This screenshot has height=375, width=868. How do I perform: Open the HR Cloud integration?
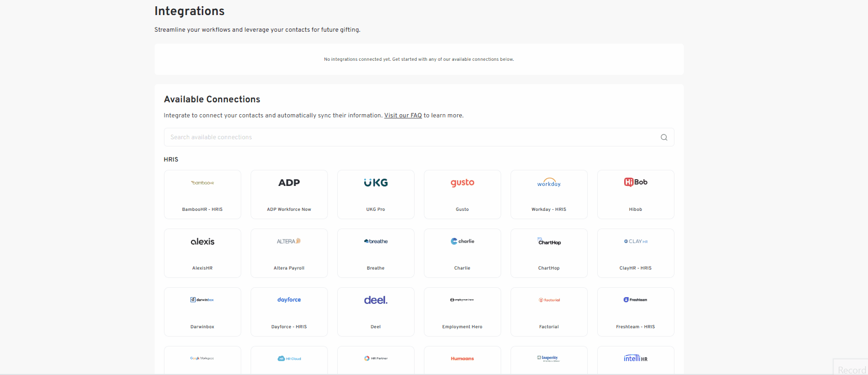click(289, 360)
